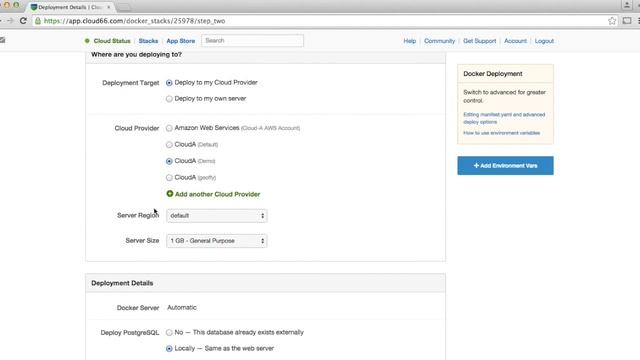Click the Docker Deployment sidebar heading
This screenshot has width=640, height=360.
click(493, 74)
